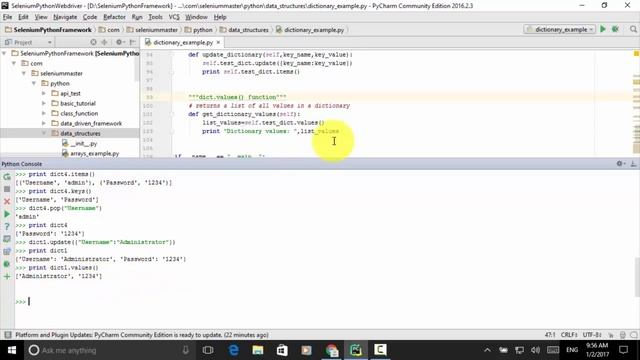The height and width of the screenshot is (360, 640).
Task: Click the Platform and Plugin Updates status message
Action: coord(142,335)
